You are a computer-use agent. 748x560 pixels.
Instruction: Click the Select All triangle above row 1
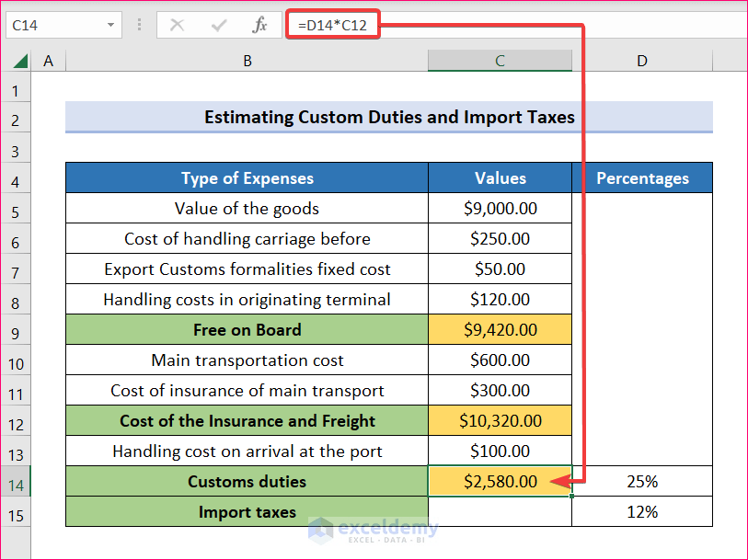tap(22, 60)
